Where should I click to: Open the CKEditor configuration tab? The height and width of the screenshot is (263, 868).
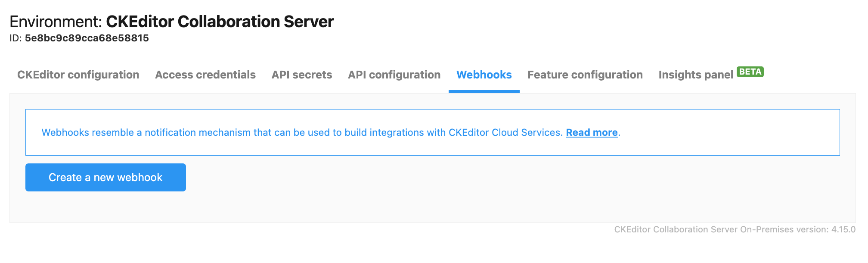point(78,75)
